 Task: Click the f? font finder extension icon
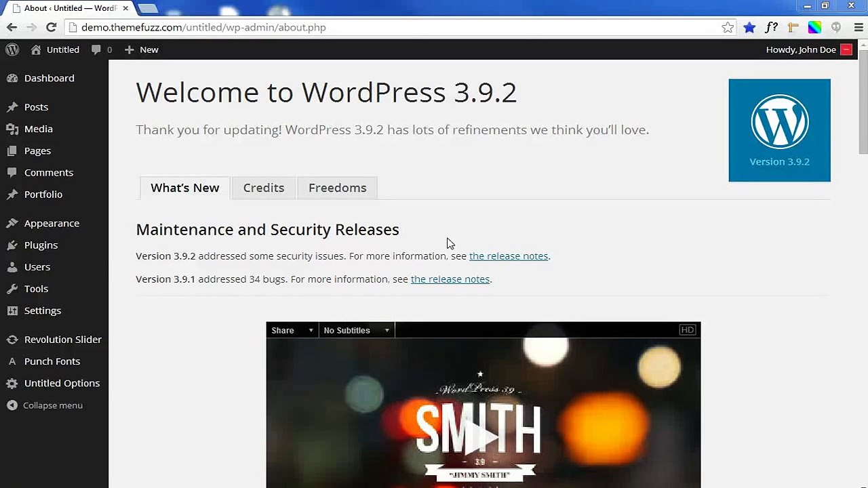tap(771, 27)
